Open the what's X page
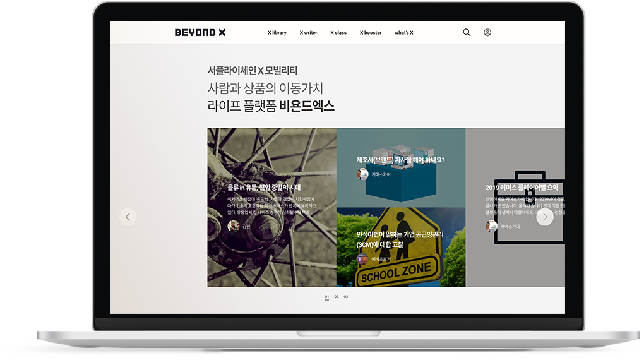 (x=403, y=33)
